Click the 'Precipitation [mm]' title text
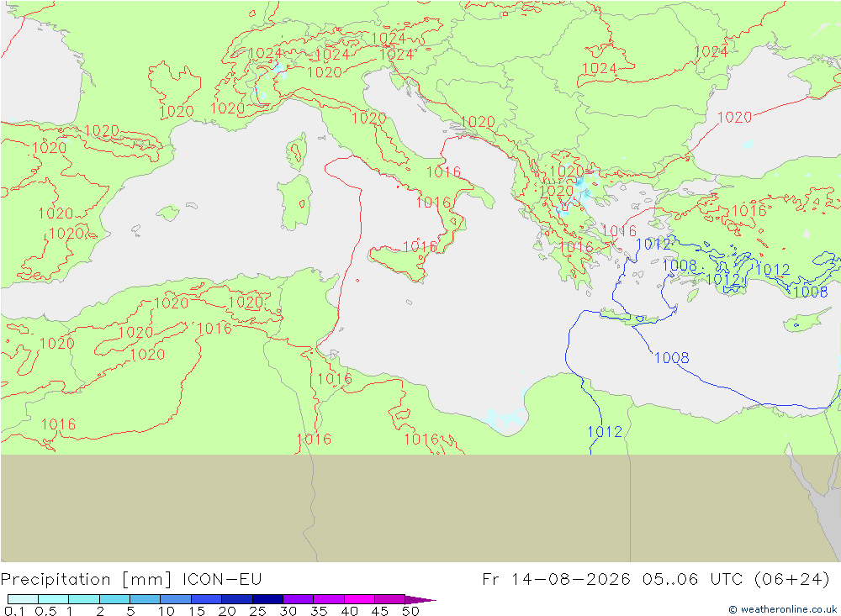The width and height of the screenshot is (841, 616). (86, 580)
